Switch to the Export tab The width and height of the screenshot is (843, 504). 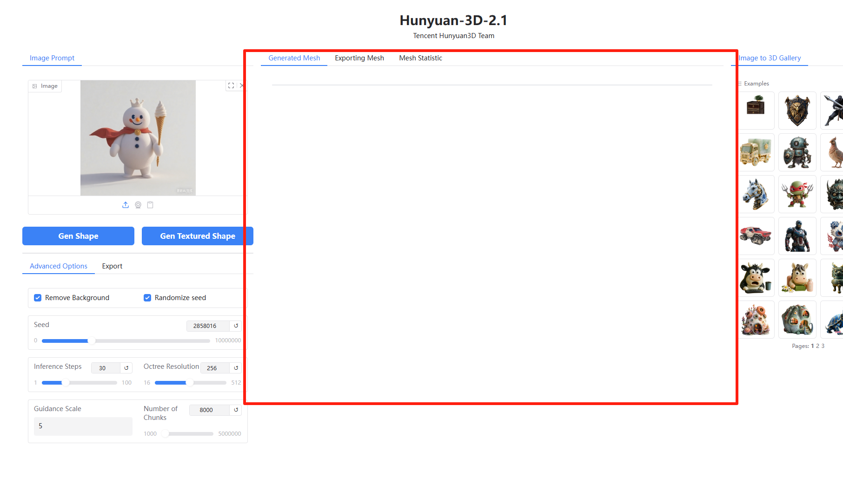[112, 266]
